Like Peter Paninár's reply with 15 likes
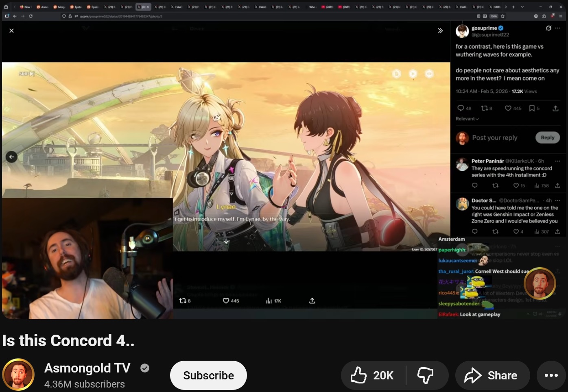Image resolution: width=568 pixels, height=392 pixels. (516, 185)
